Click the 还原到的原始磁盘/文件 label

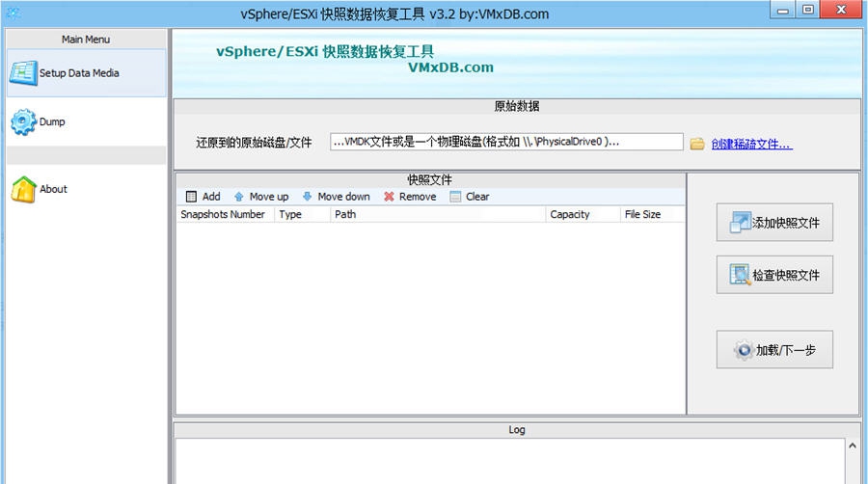point(254,143)
